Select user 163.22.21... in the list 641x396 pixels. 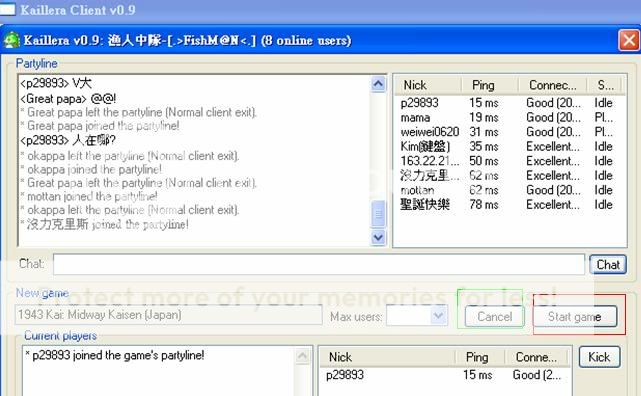click(x=430, y=161)
